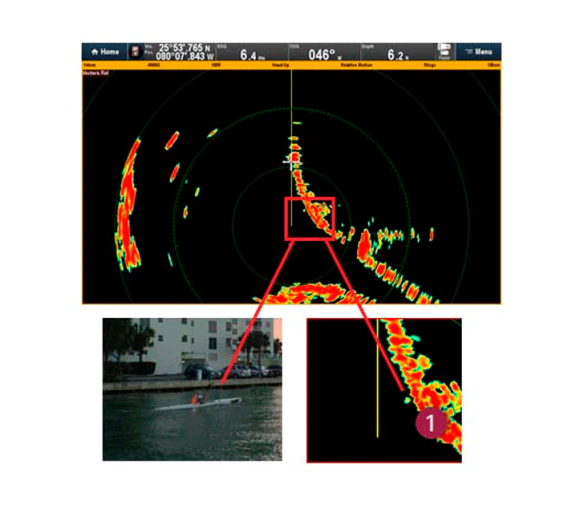Go to the Home screen
The width and height of the screenshot is (588, 506).
click(x=105, y=52)
